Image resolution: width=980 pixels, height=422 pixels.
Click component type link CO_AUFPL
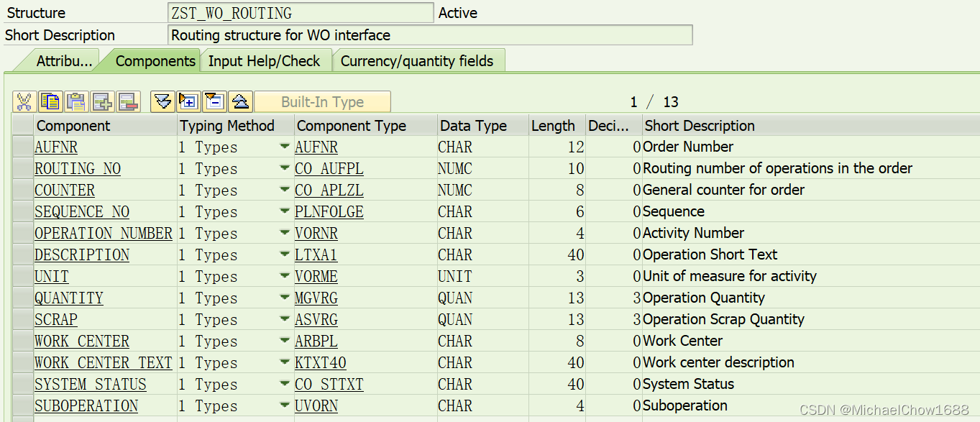(x=329, y=169)
